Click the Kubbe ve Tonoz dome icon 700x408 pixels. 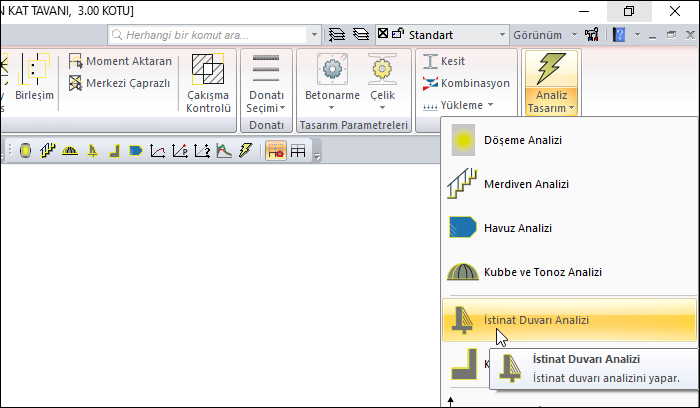tap(462, 272)
